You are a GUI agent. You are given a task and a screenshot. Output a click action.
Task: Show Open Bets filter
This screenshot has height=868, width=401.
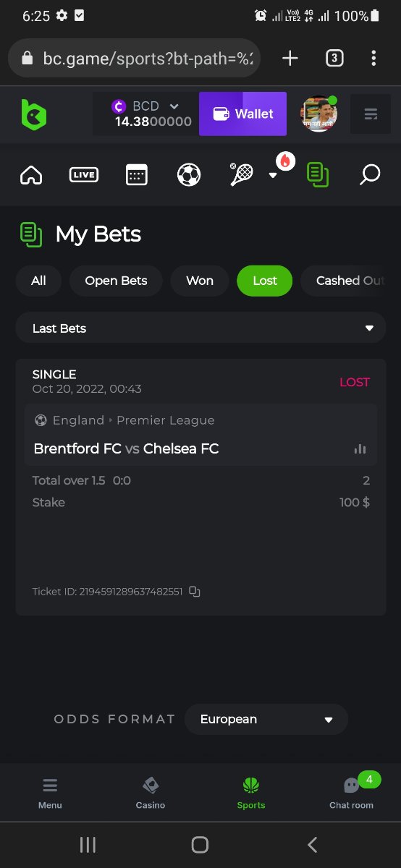click(116, 281)
